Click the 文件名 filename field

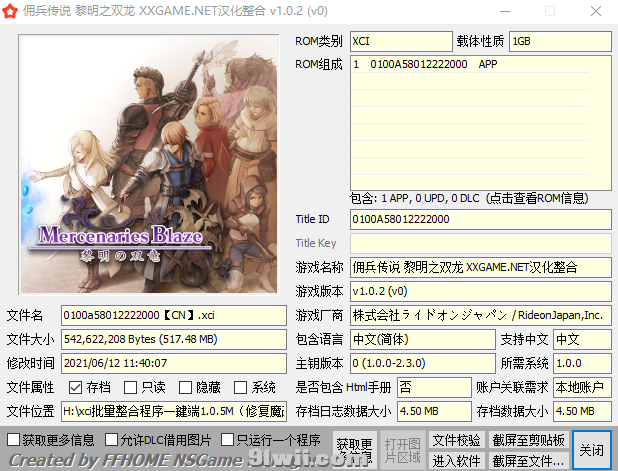[x=173, y=315]
